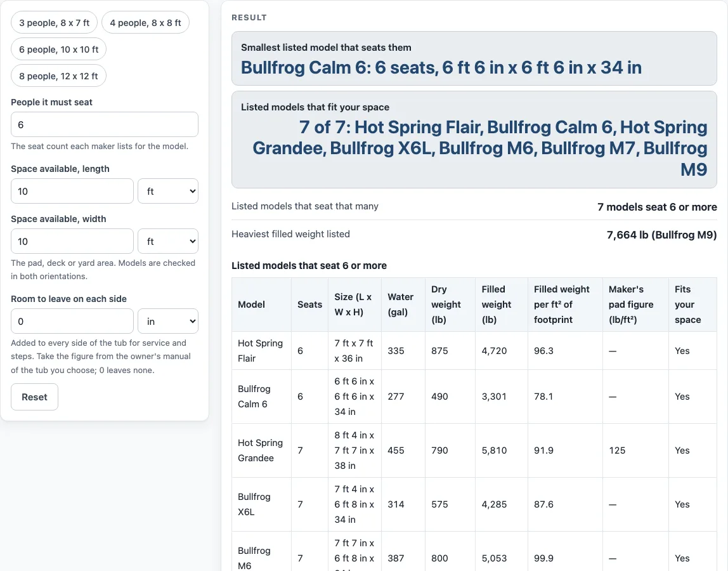Click the 'Bullfrog X6L' model cell
728x571 pixels.
click(x=261, y=504)
